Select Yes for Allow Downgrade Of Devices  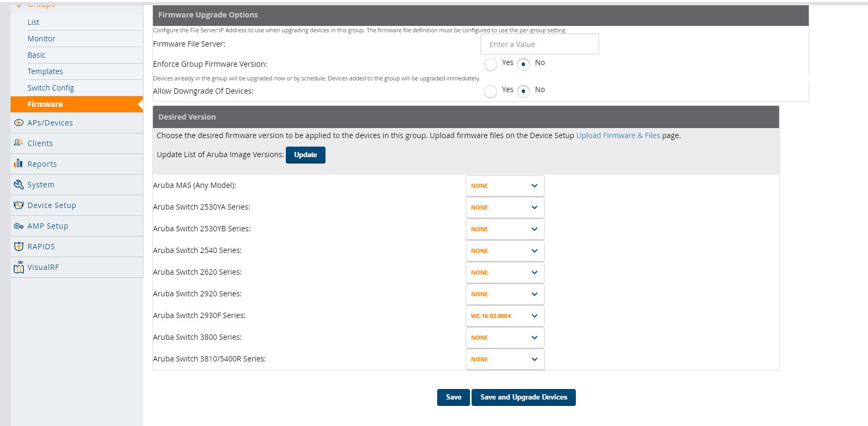pos(491,92)
